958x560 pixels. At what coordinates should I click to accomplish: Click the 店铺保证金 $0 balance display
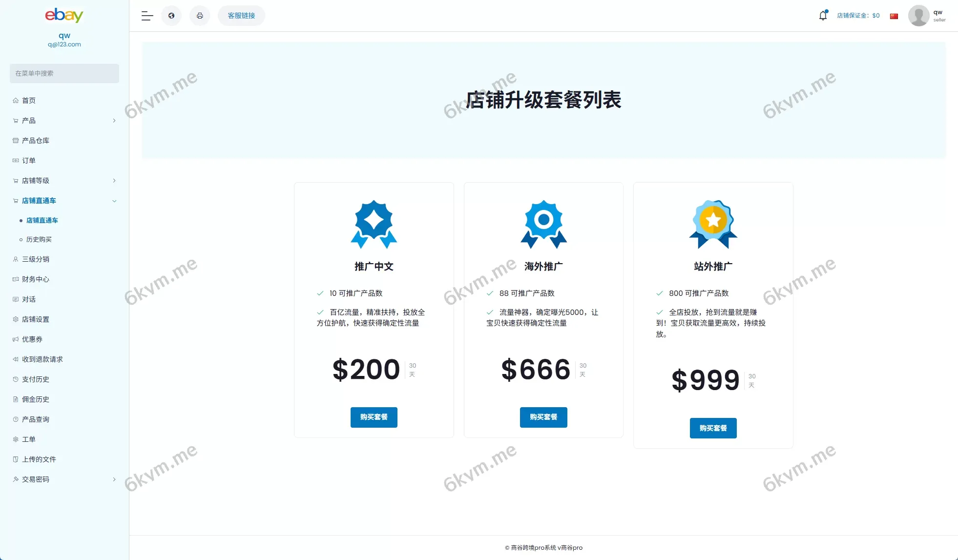click(858, 15)
